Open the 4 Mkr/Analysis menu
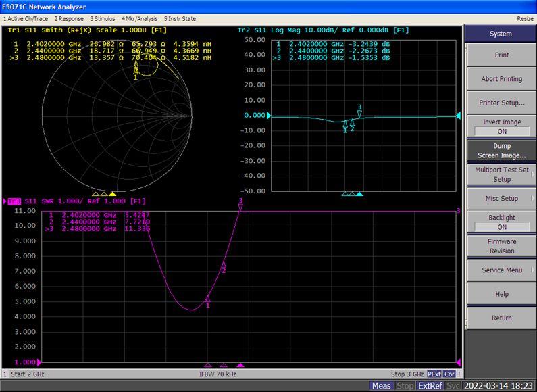 click(139, 18)
